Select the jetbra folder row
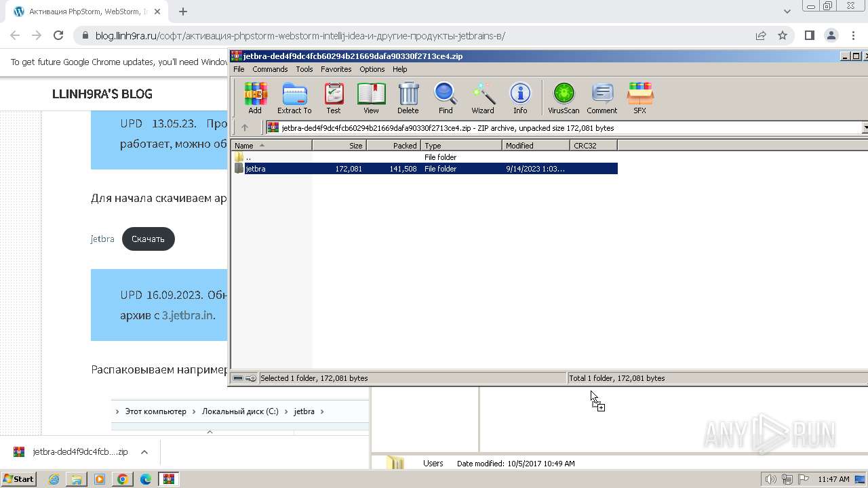 tap(425, 169)
